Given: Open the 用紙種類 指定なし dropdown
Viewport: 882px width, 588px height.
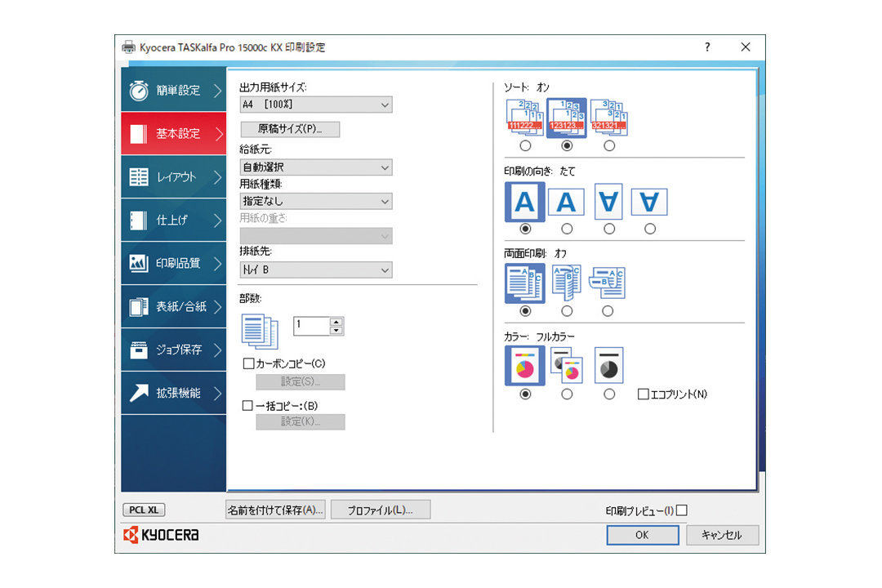Looking at the screenshot, I should pyautogui.click(x=316, y=201).
